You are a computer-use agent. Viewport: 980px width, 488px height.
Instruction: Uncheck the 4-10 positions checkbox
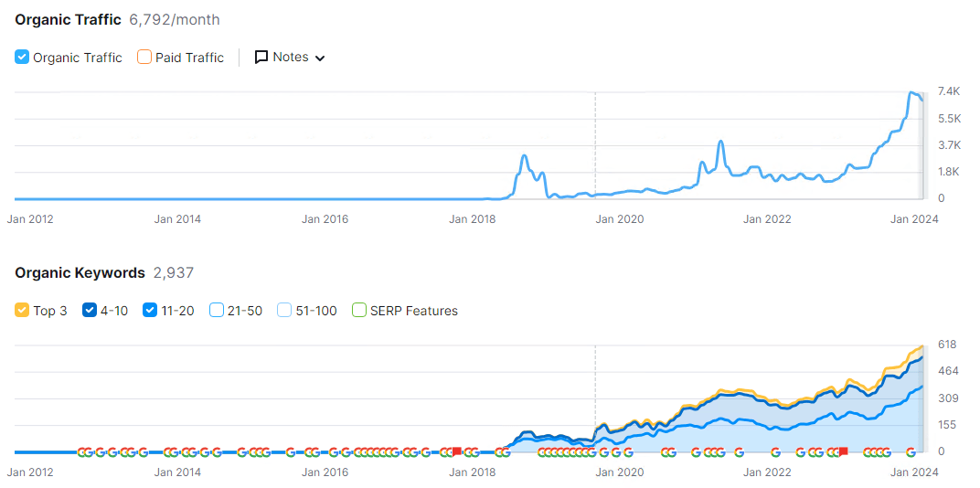(x=90, y=311)
